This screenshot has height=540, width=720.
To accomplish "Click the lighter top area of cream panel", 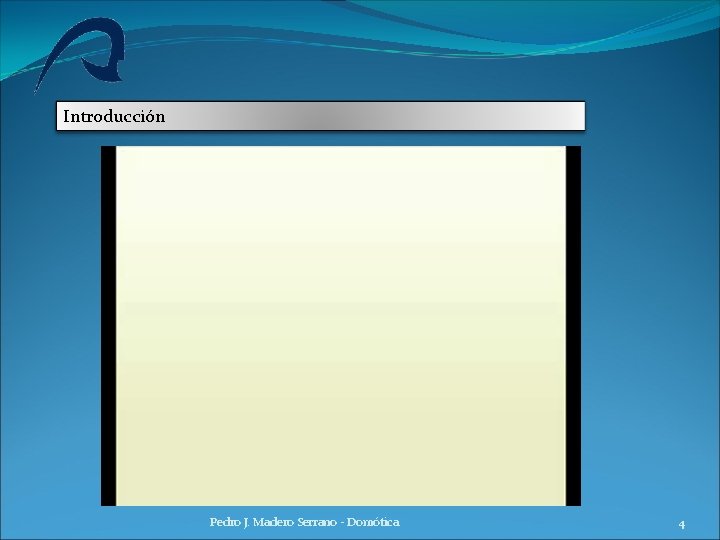I will click(x=341, y=184).
